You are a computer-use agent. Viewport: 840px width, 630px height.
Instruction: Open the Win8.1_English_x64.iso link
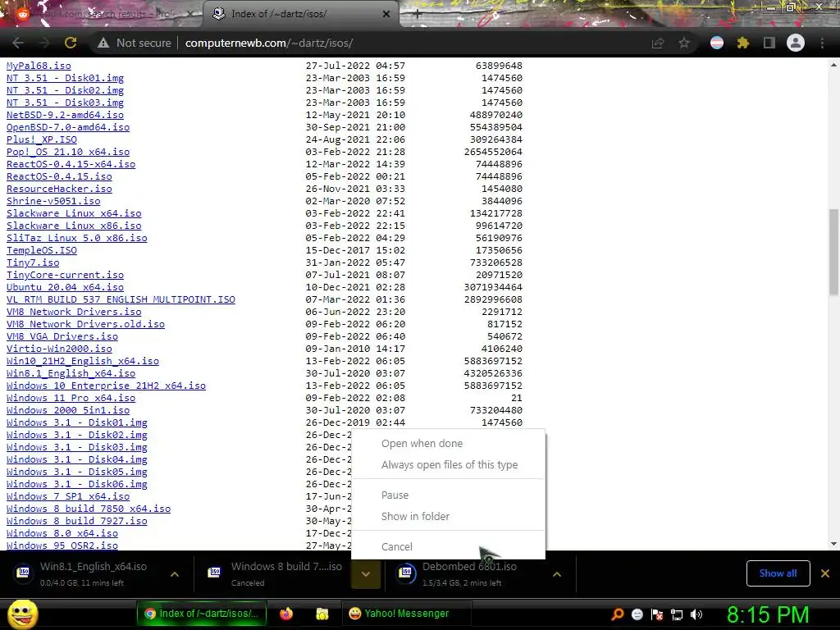point(71,373)
